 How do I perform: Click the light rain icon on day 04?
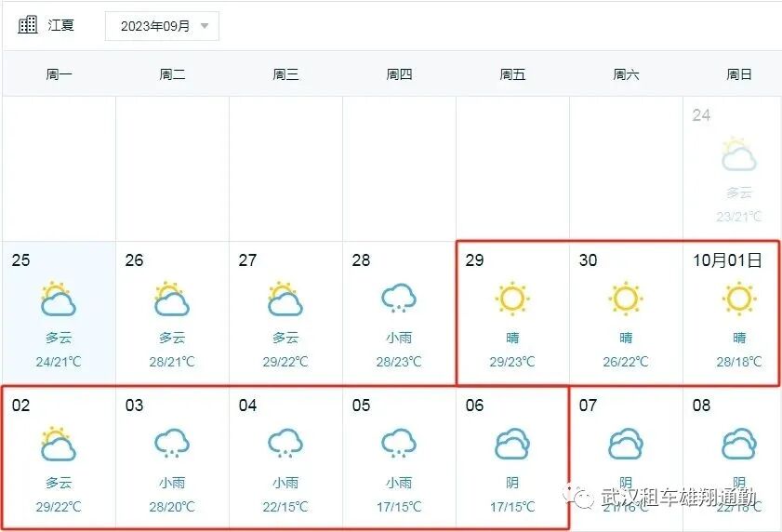tap(285, 443)
